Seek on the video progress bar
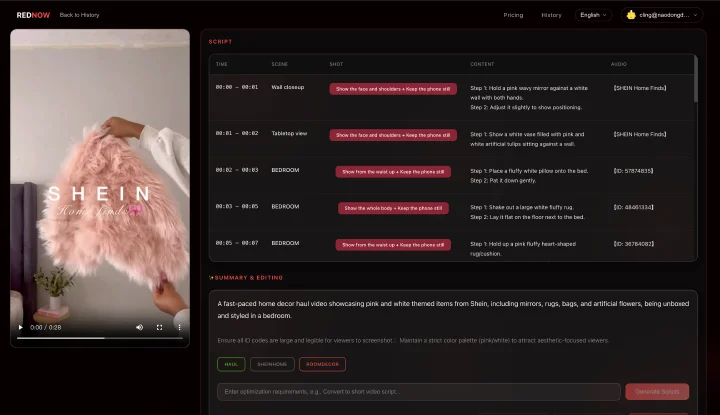The image size is (720, 415). pos(100,338)
